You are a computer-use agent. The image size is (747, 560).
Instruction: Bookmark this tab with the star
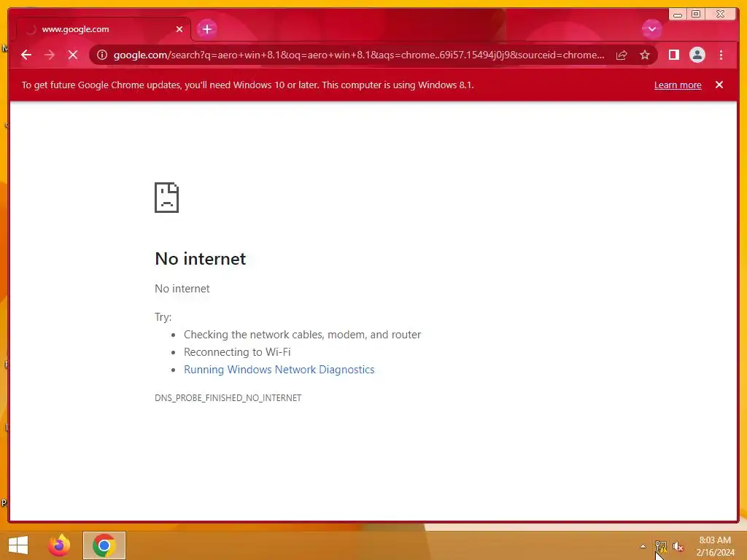point(645,55)
